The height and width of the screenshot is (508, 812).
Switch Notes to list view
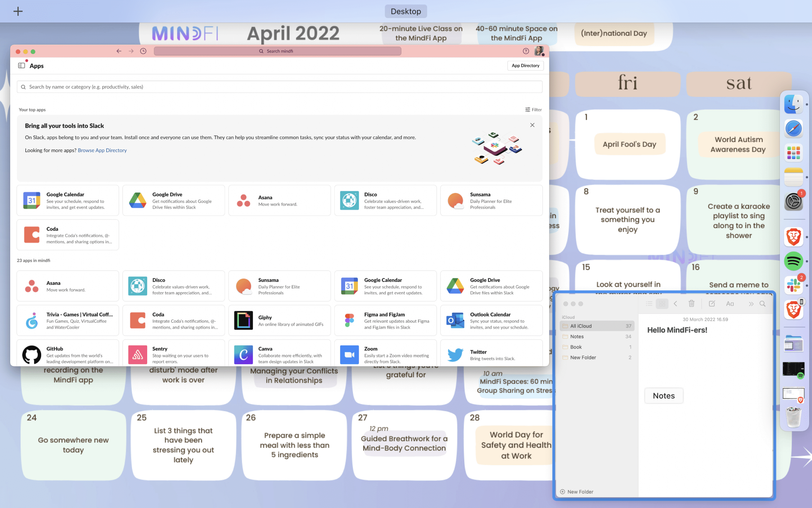coord(649,304)
